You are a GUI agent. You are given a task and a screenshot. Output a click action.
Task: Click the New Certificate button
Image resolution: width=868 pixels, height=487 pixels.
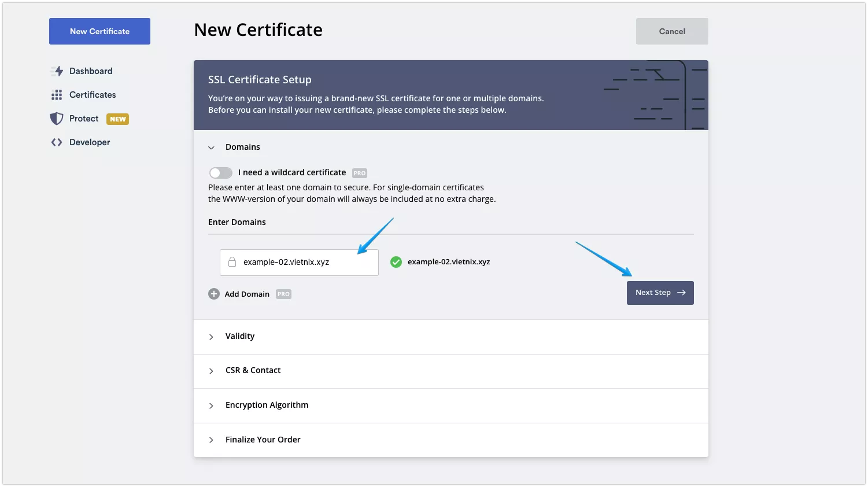click(x=99, y=31)
